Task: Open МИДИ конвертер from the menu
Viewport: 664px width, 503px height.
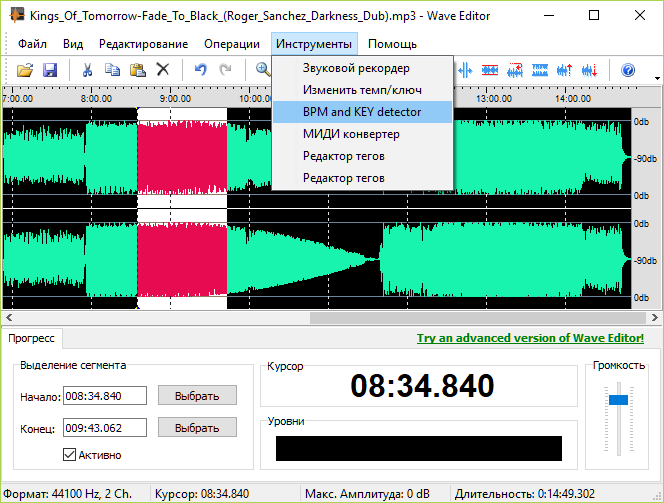Action: coord(362,134)
